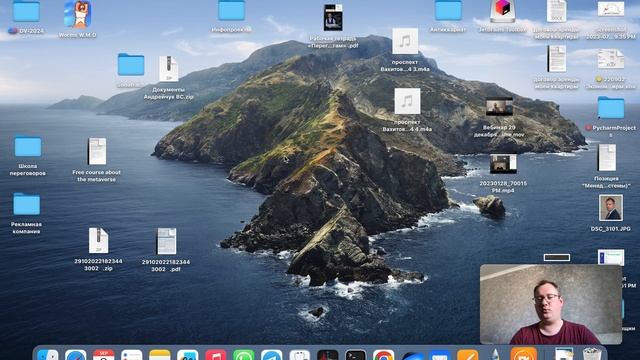The image size is (640, 360).
Task: Select the PycharmProjects folder
Action: point(611,108)
